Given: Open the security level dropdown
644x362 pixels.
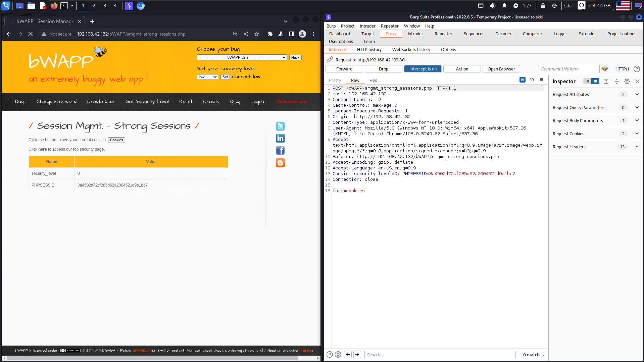Looking at the screenshot, I should pos(207,77).
